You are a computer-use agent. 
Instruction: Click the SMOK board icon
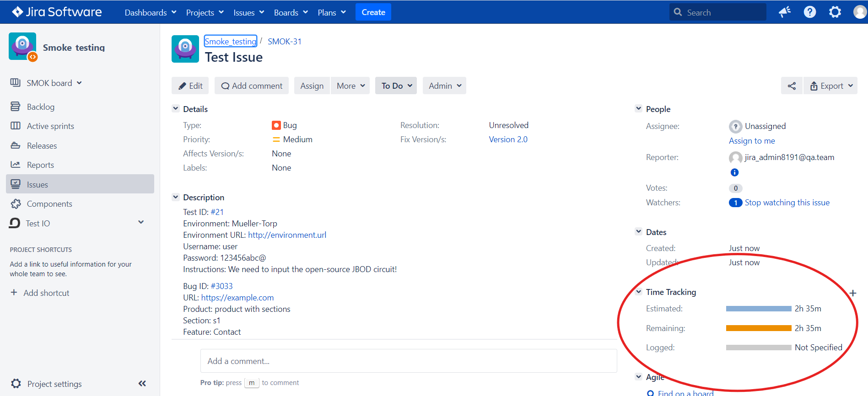pos(16,83)
